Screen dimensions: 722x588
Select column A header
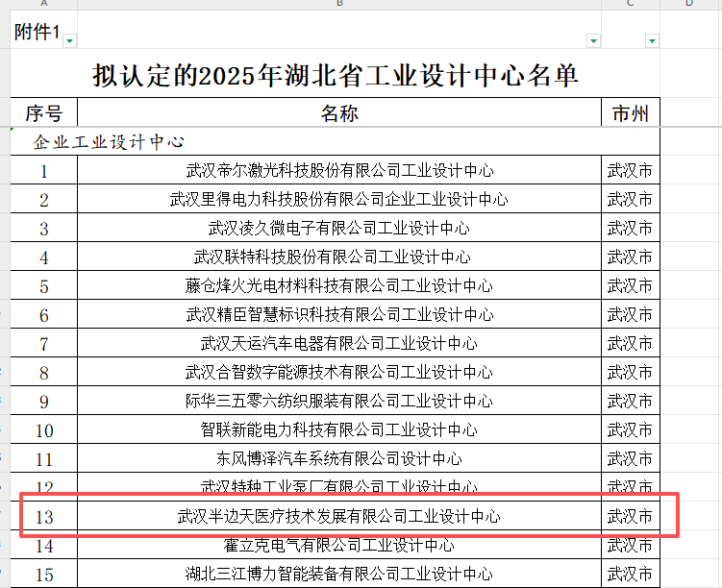pos(44,5)
